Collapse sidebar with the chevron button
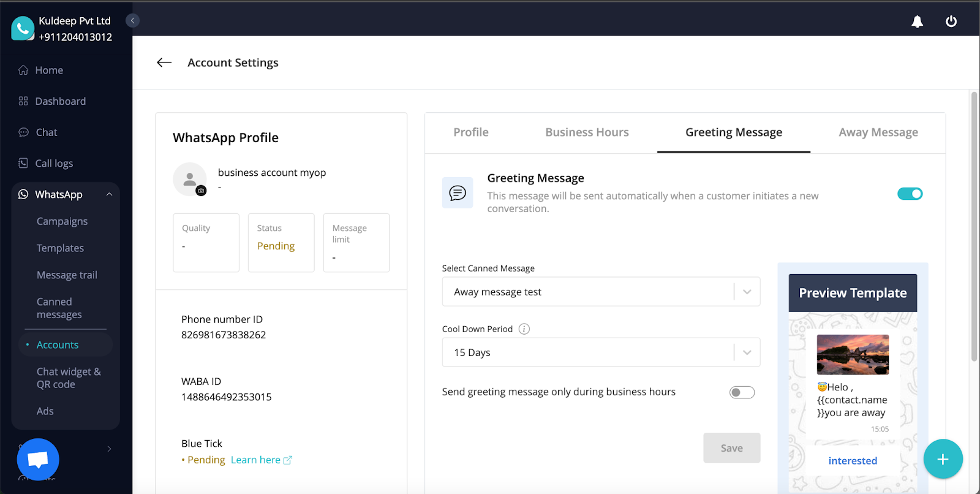 pos(132,21)
